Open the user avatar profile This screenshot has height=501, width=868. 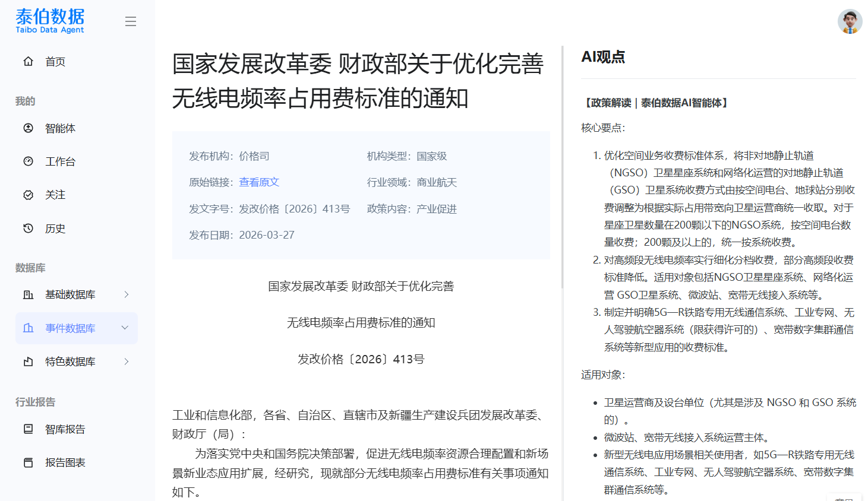850,21
